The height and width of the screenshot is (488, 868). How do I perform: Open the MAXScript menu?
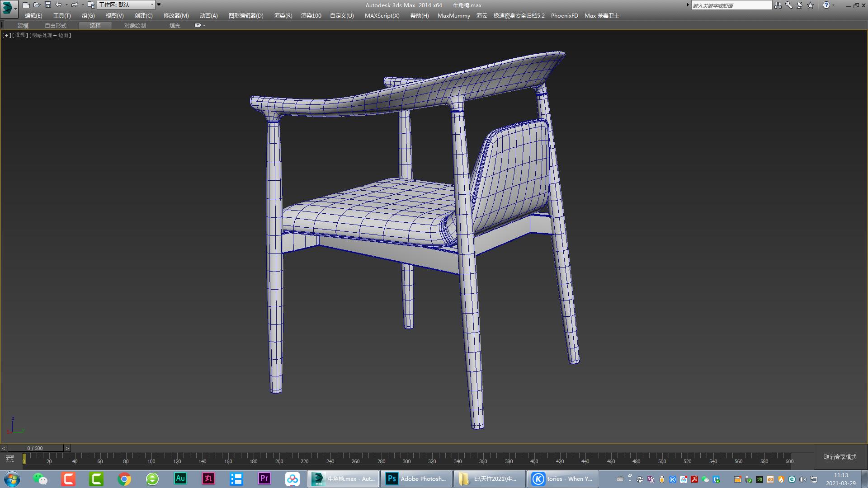(382, 15)
